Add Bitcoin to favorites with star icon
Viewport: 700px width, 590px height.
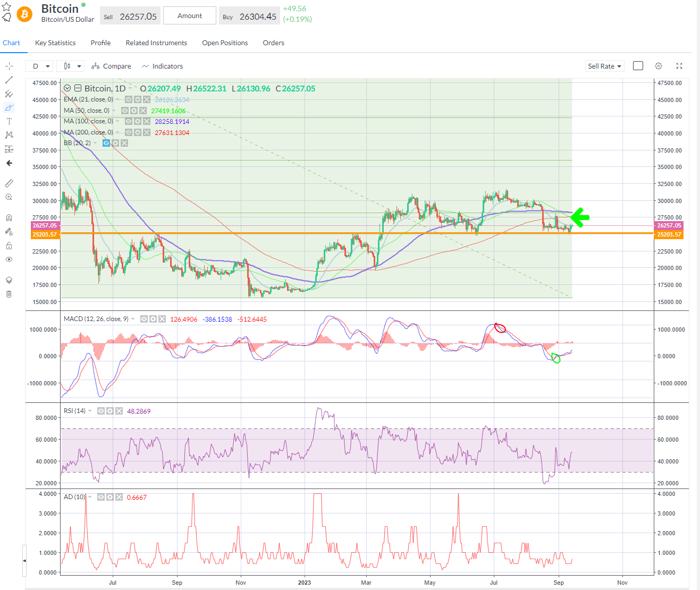click(6, 7)
